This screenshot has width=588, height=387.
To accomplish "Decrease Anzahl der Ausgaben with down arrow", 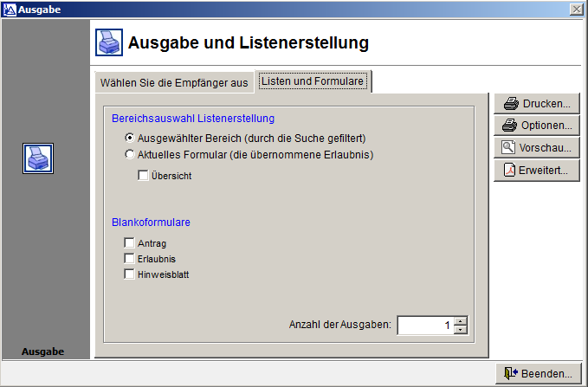I will pyautogui.click(x=460, y=330).
